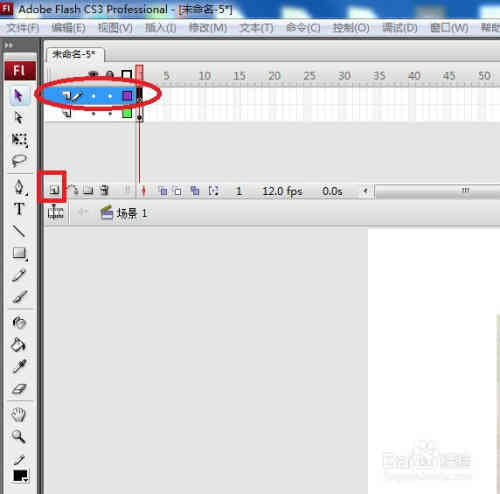Click the green outline color swatch on bottom layer
This screenshot has height=494, width=500.
(127, 113)
